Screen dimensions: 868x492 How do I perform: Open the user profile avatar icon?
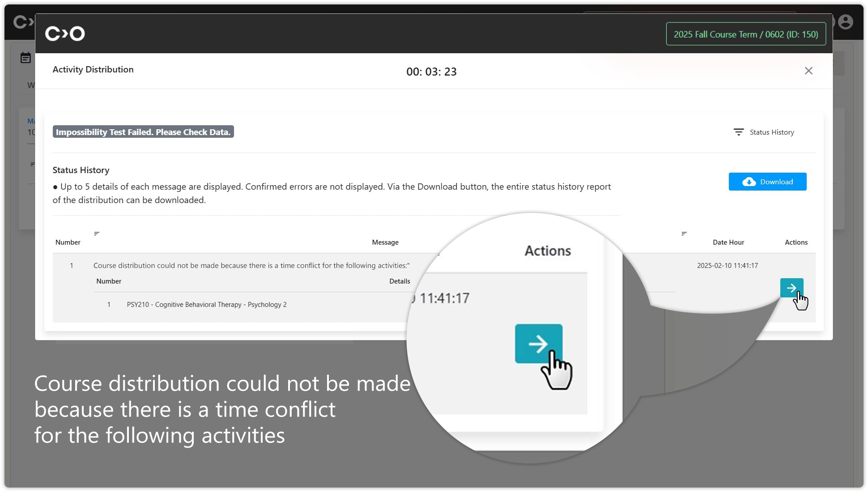[845, 22]
